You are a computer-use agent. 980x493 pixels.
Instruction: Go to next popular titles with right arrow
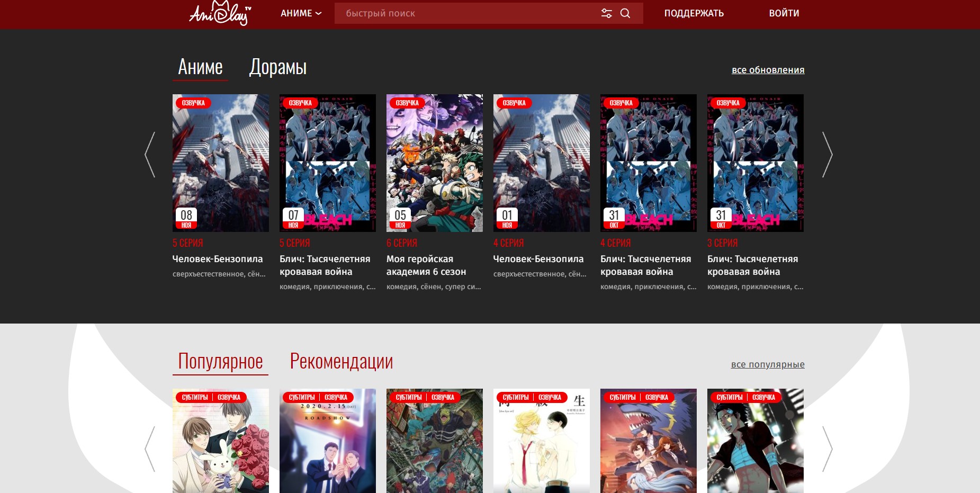(x=827, y=449)
